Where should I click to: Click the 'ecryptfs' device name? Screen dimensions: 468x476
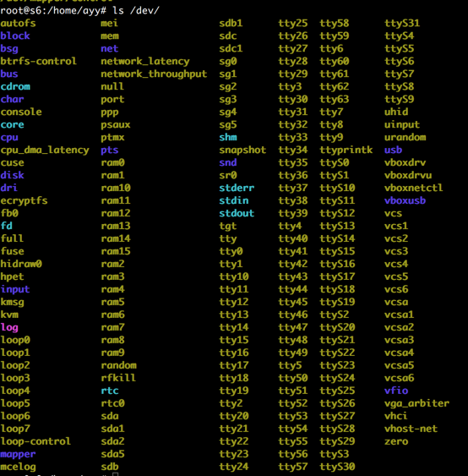(x=24, y=200)
